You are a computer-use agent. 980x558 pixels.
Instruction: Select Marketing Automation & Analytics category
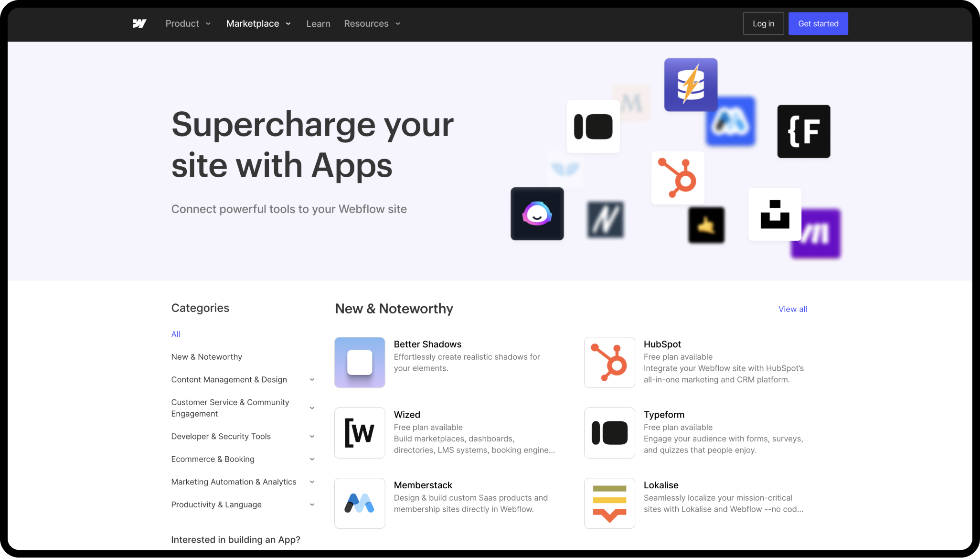point(234,482)
